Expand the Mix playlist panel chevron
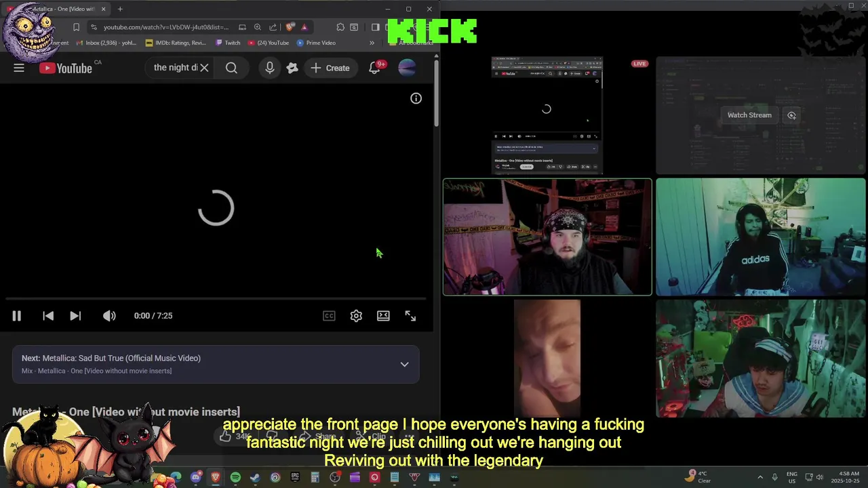868x488 pixels. [x=404, y=365]
